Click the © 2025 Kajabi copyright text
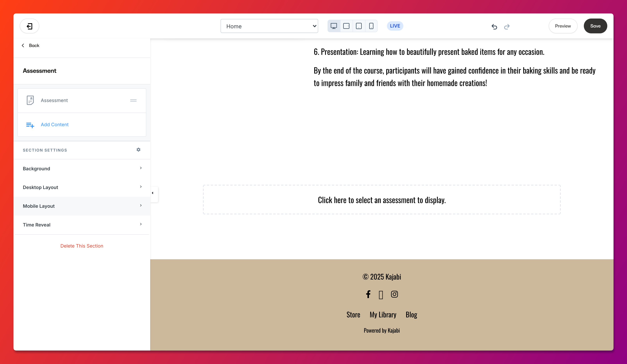Image resolution: width=627 pixels, height=364 pixels. coord(382,277)
